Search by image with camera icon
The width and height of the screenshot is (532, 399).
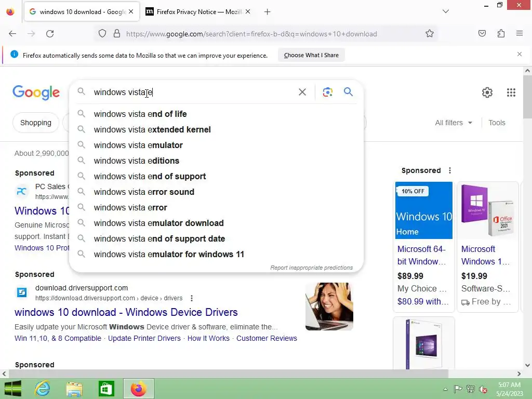click(327, 92)
